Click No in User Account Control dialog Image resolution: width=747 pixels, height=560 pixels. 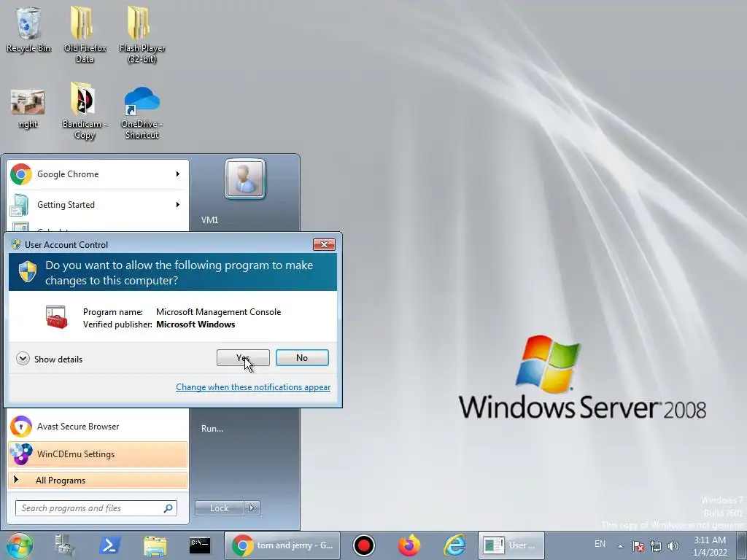click(x=302, y=357)
